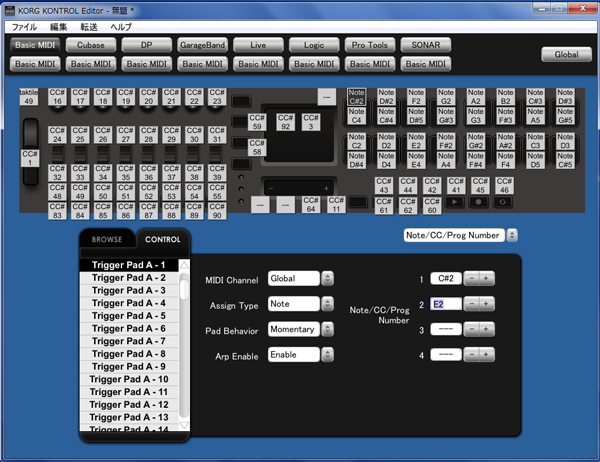Screen dimensions: 600x462
Task: Decrease note number 1 with minus button
Action: (x=471, y=278)
